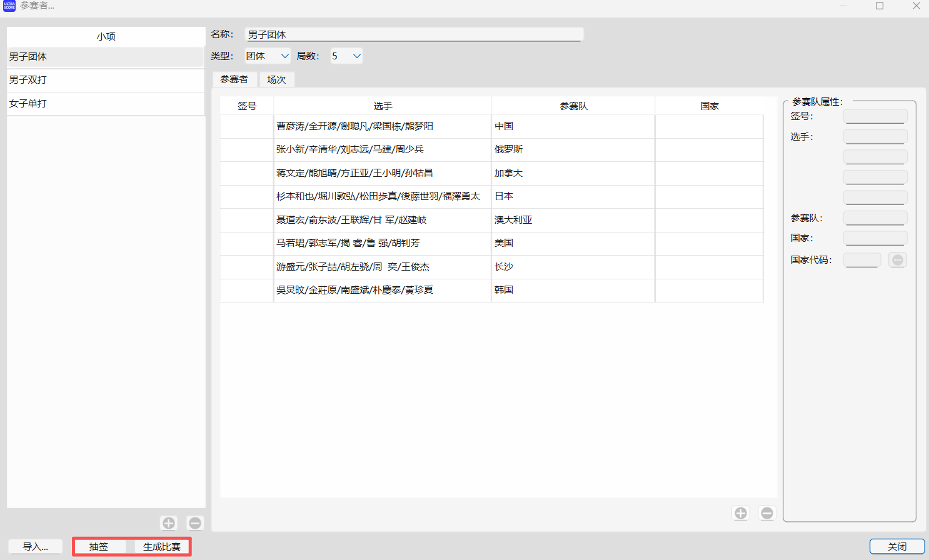
Task: Add a new participant with the plus icon
Action: [740, 512]
